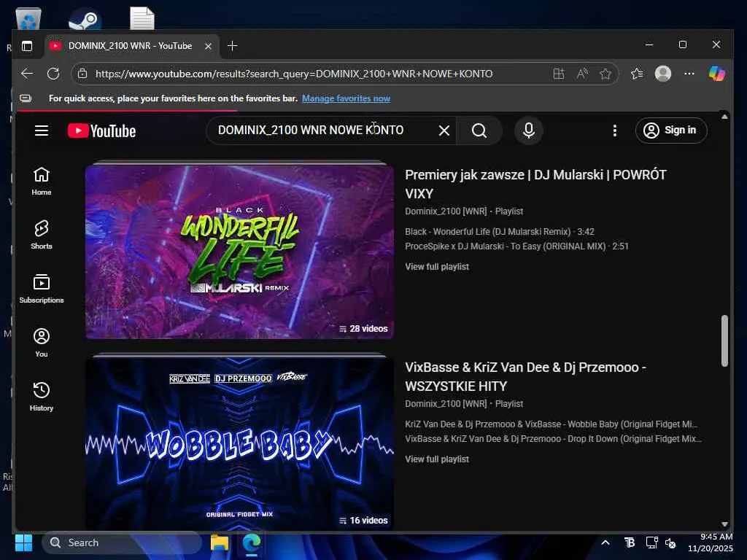Image resolution: width=747 pixels, height=560 pixels.
Task: Open taskbar clock showing 9:45 AM
Action: coord(711,542)
